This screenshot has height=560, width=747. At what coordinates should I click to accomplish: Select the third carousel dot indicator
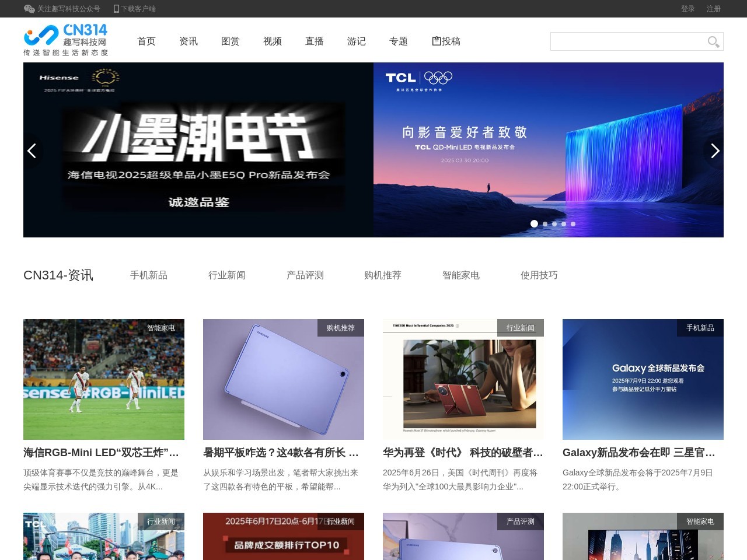coord(554,223)
